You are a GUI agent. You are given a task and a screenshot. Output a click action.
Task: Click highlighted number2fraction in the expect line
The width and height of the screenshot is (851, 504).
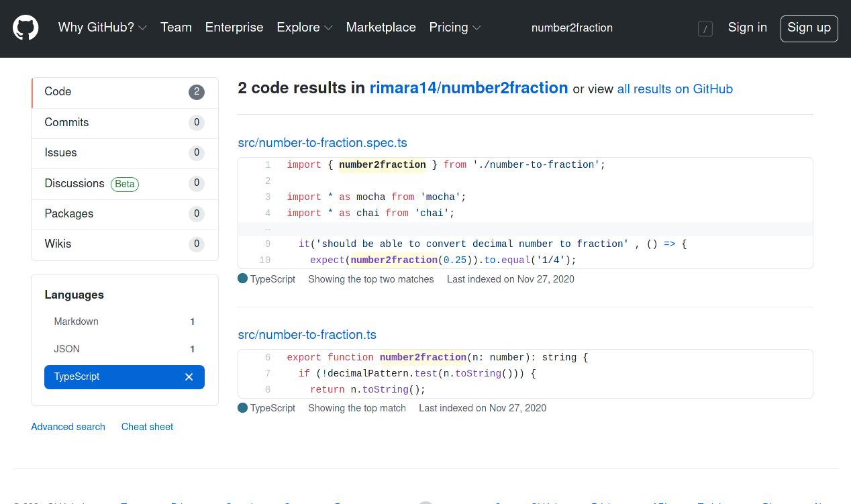tap(394, 260)
